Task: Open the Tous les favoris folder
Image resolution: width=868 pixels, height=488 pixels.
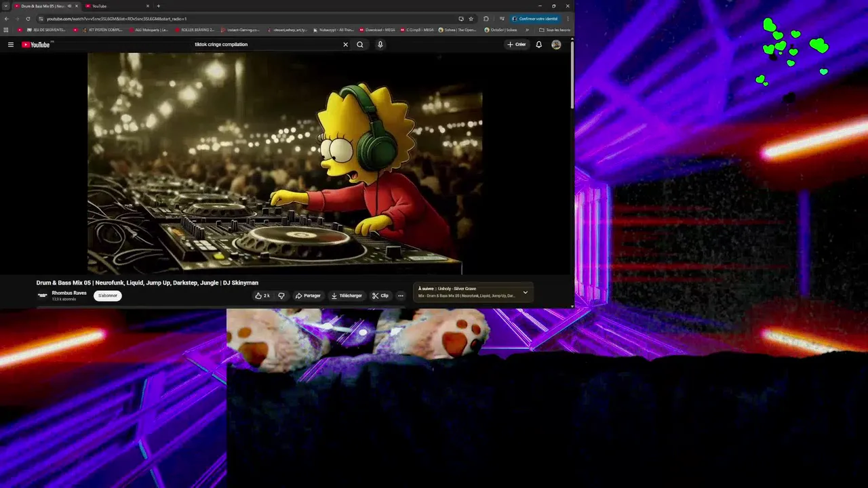Action: pos(555,30)
